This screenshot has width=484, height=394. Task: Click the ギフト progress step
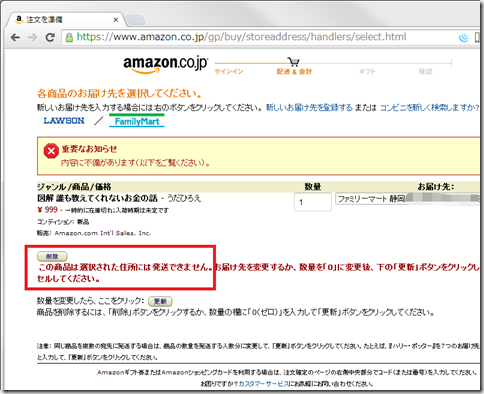coord(367,71)
